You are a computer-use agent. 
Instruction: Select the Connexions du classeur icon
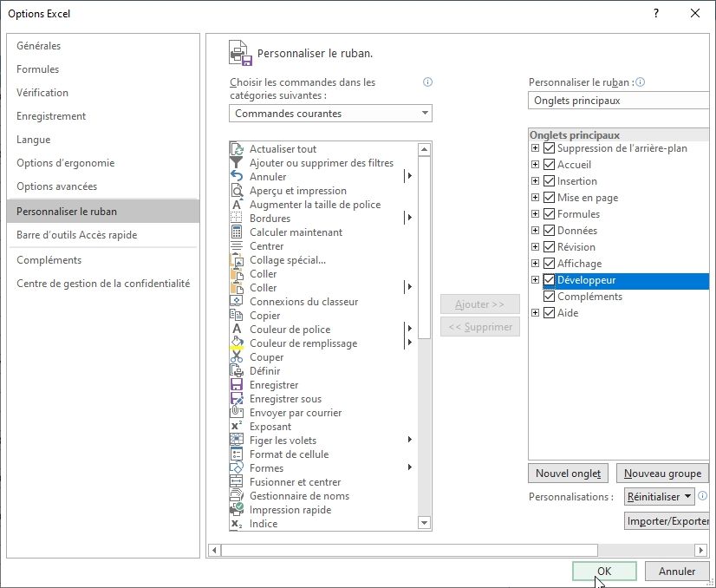(237, 302)
